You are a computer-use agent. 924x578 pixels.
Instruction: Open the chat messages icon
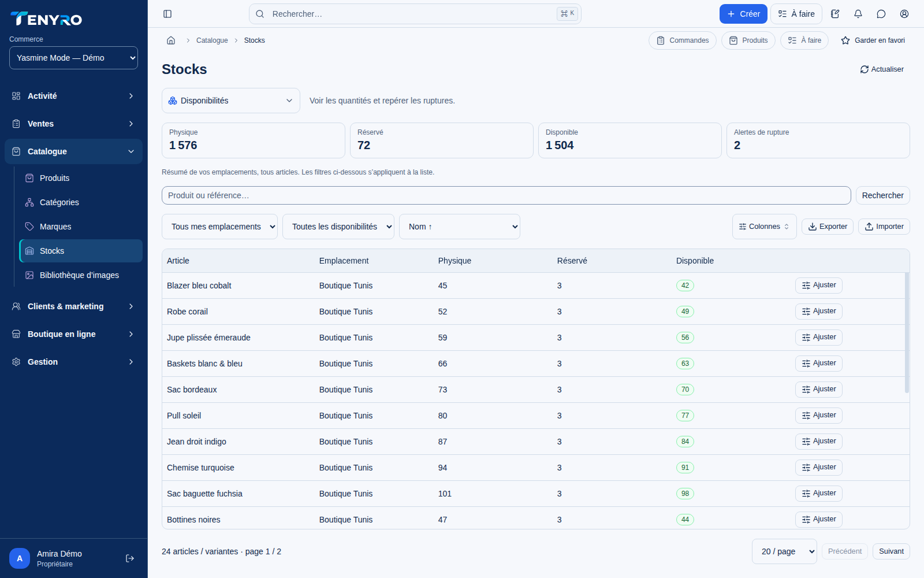click(x=881, y=14)
